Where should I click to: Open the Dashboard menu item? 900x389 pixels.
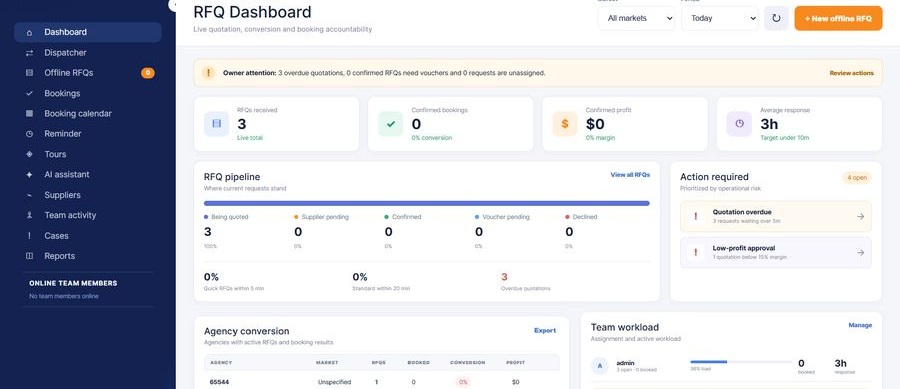pyautogui.click(x=88, y=33)
